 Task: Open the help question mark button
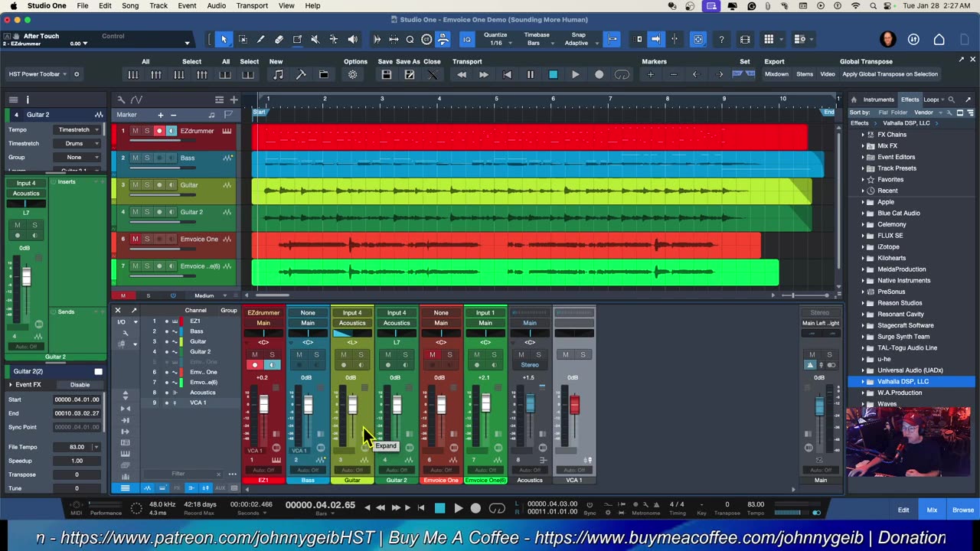click(721, 40)
